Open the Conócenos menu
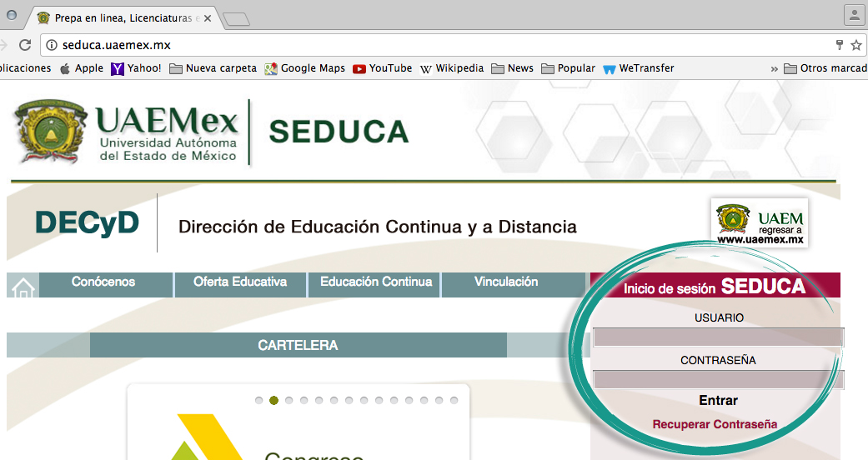The image size is (868, 460). coord(103,282)
